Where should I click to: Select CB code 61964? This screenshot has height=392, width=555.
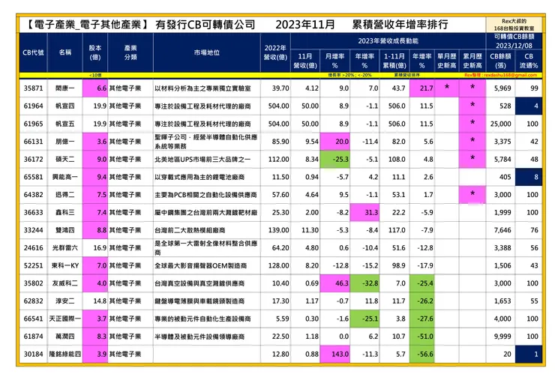(33, 106)
